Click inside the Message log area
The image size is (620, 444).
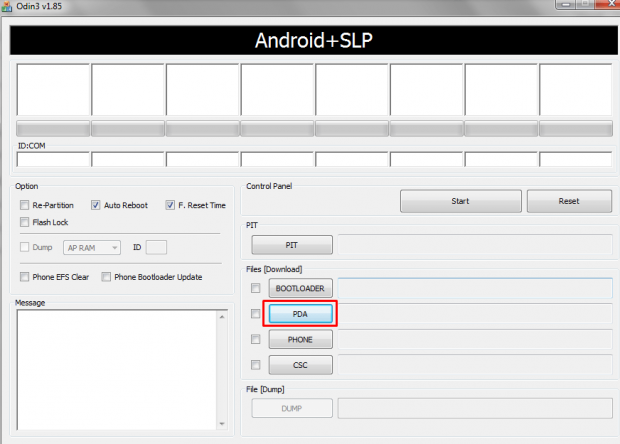tap(117, 370)
